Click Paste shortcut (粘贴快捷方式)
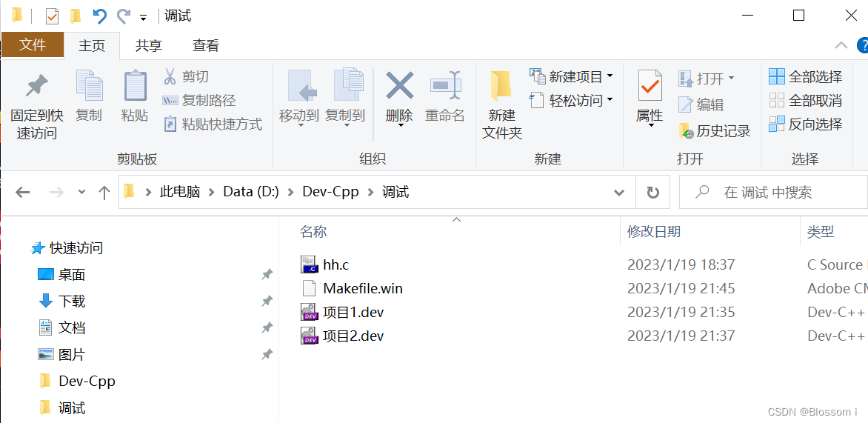 [x=213, y=124]
